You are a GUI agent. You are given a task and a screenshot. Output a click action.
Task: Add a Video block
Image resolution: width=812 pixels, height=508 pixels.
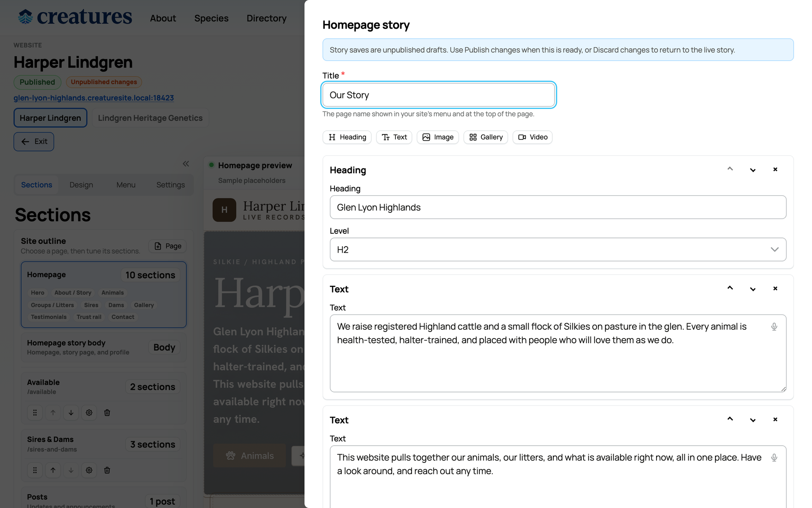pyautogui.click(x=532, y=137)
